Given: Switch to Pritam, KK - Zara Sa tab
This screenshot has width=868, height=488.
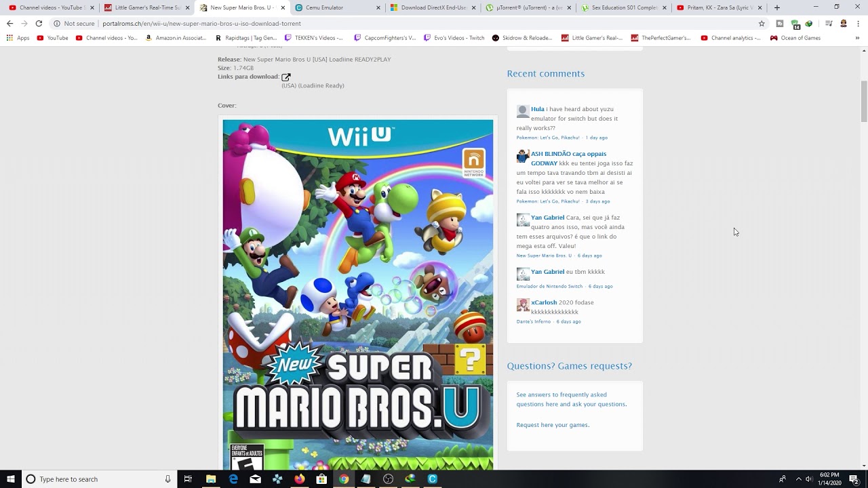Looking at the screenshot, I should tap(720, 7).
